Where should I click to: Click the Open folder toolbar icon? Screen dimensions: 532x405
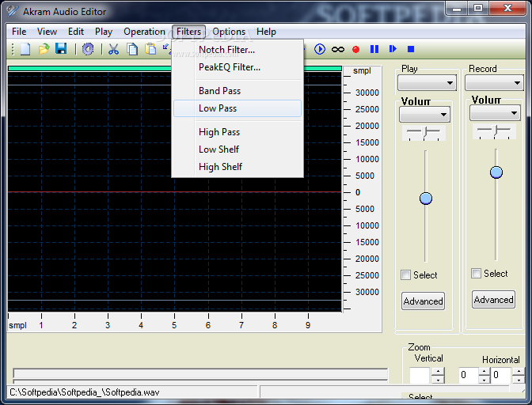click(44, 49)
